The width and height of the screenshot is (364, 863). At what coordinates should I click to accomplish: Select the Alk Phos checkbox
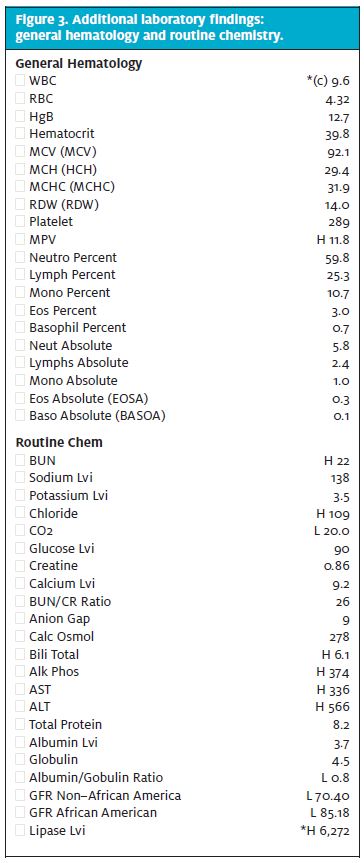coord(20,671)
